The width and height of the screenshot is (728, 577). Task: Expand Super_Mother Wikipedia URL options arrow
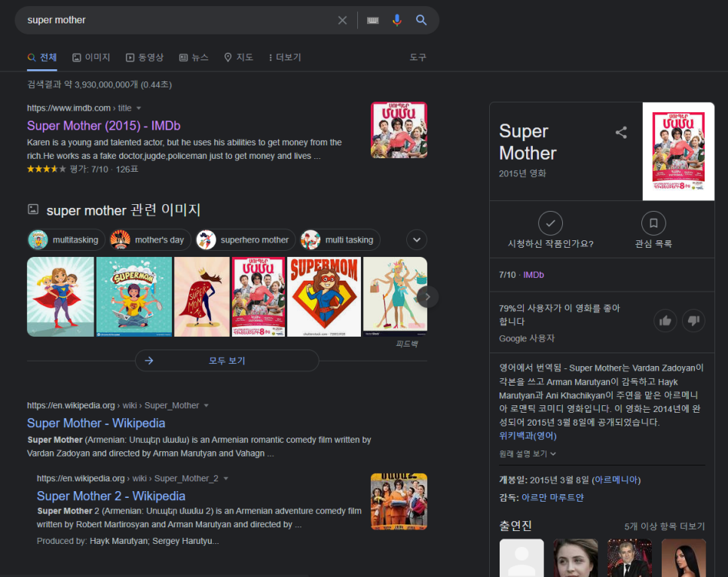pos(206,406)
